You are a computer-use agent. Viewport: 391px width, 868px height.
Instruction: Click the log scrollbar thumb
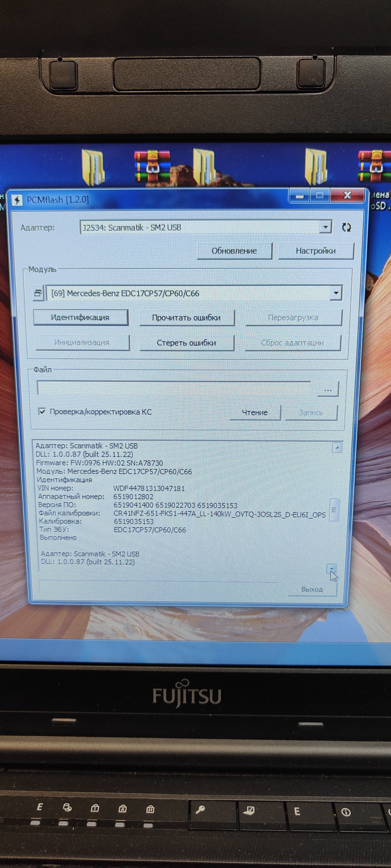coord(334,509)
